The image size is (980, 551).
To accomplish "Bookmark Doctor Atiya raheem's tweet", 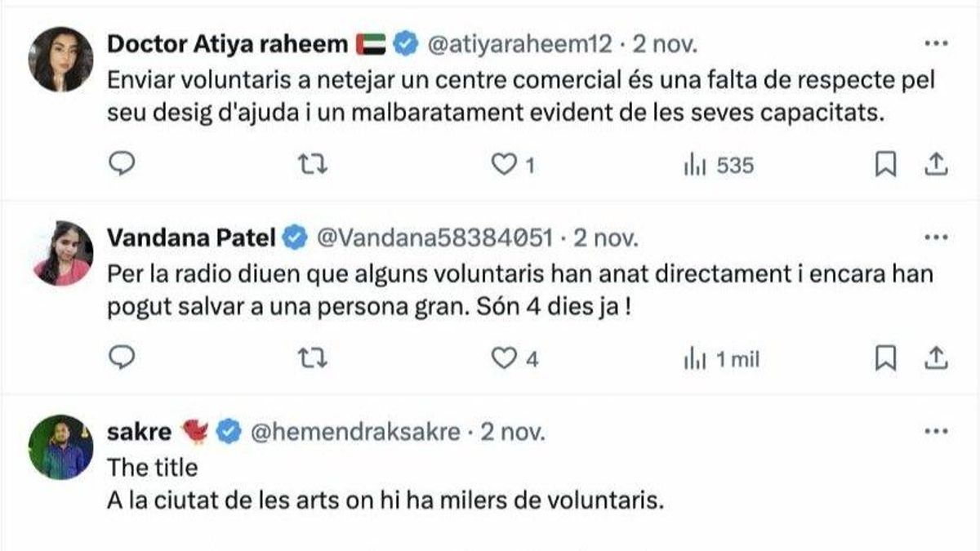I will point(885,165).
